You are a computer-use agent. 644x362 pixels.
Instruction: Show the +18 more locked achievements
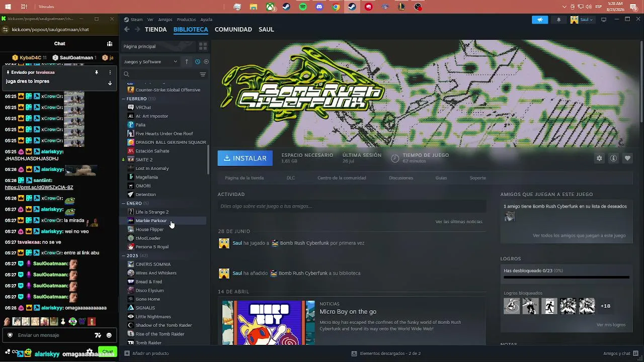pos(605,306)
